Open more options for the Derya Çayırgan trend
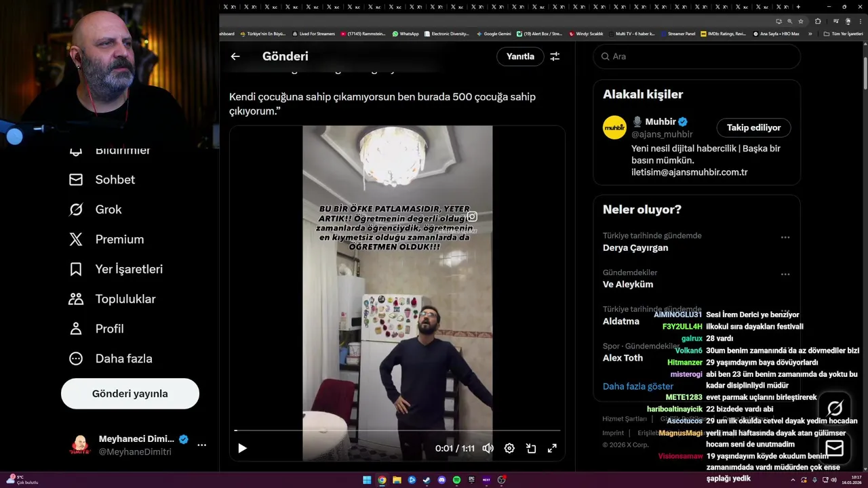 [785, 237]
